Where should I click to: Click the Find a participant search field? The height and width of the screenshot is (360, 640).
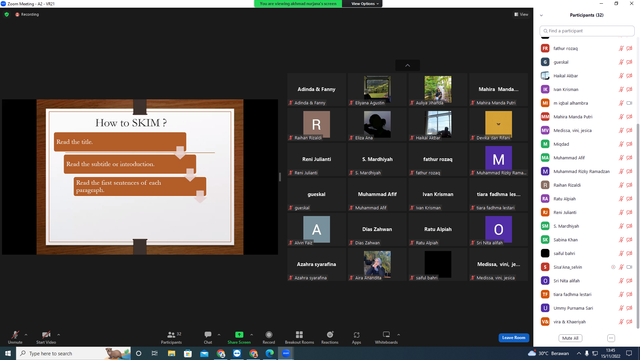click(x=587, y=31)
